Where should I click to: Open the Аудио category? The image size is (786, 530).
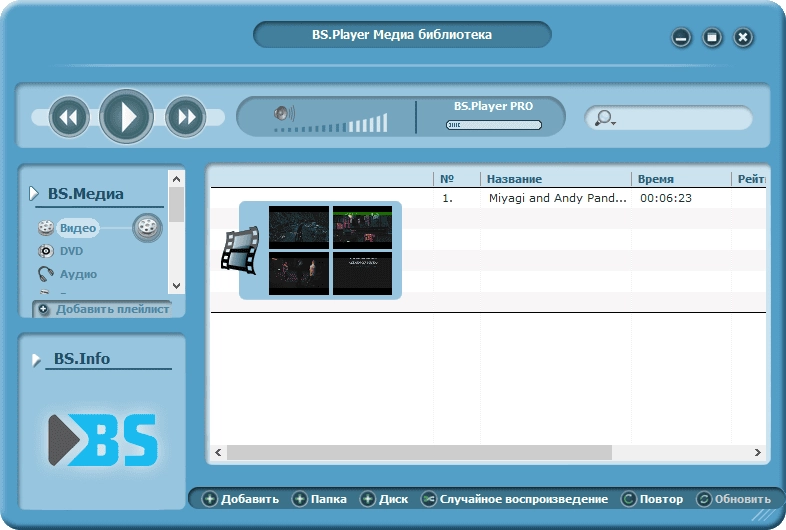click(78, 274)
